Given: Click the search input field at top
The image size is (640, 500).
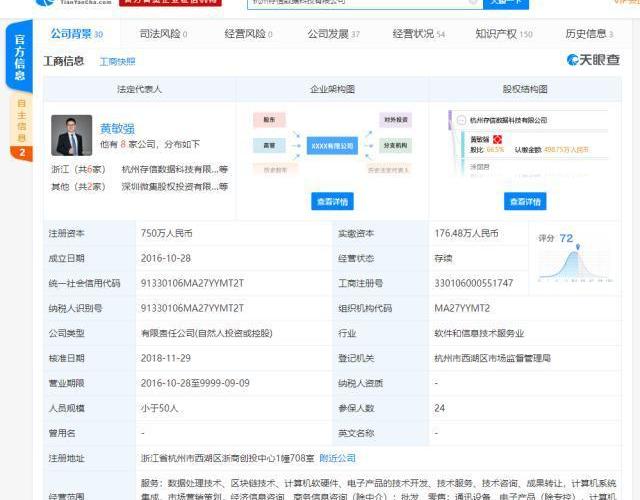Looking at the screenshot, I should point(365,3).
